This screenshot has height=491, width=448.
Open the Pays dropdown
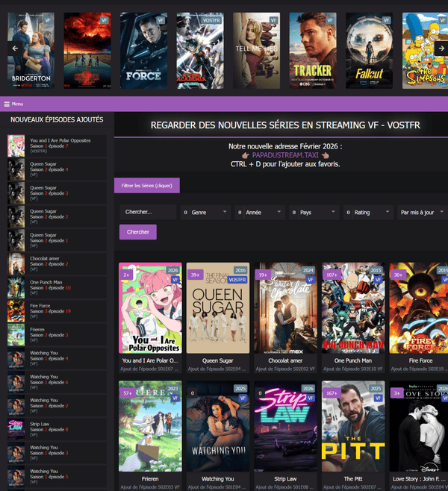[x=314, y=213]
